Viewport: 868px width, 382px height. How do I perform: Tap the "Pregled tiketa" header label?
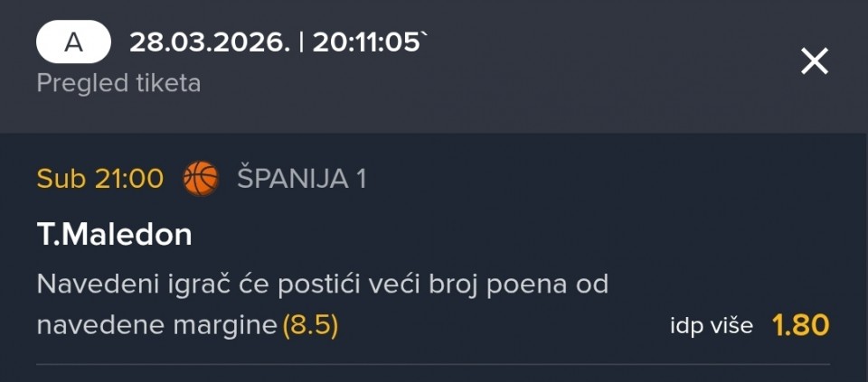click(x=118, y=83)
